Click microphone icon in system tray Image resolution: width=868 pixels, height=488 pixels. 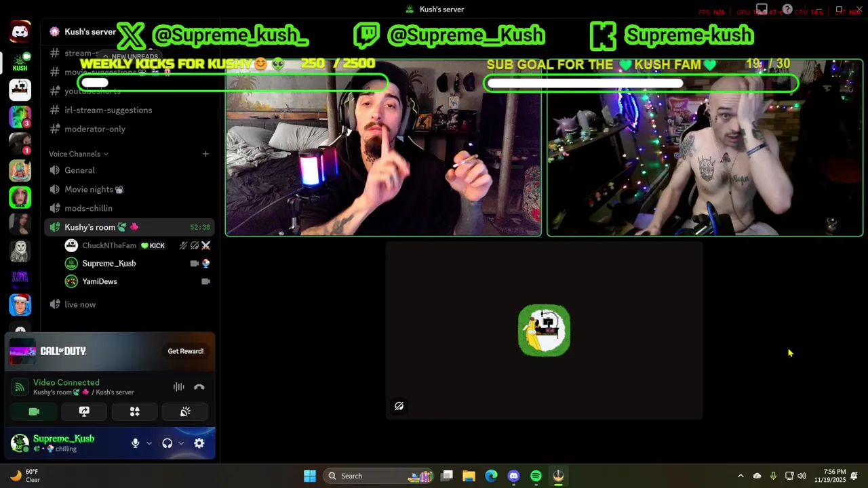(x=773, y=476)
